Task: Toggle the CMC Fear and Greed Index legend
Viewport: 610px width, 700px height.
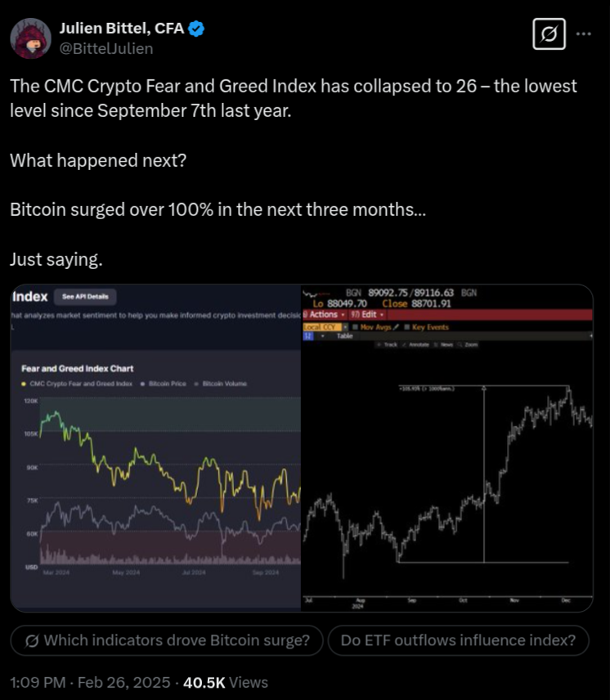Action: point(76,384)
